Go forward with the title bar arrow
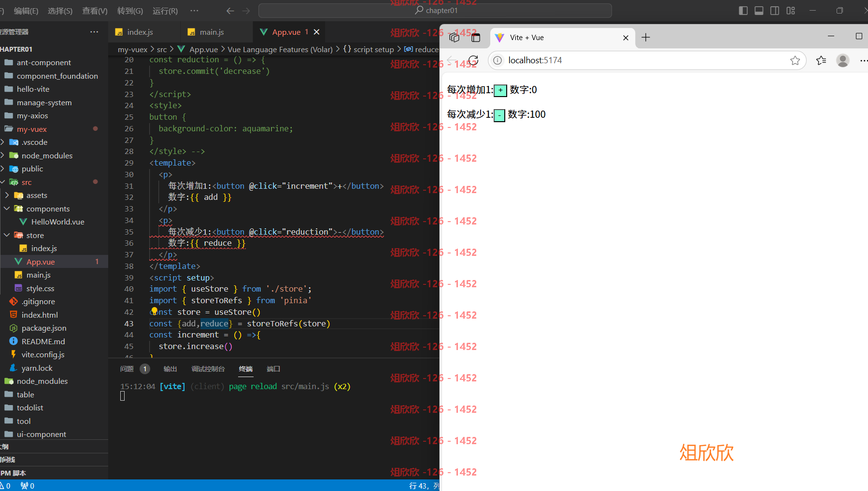The height and width of the screenshot is (491, 868). point(246,11)
